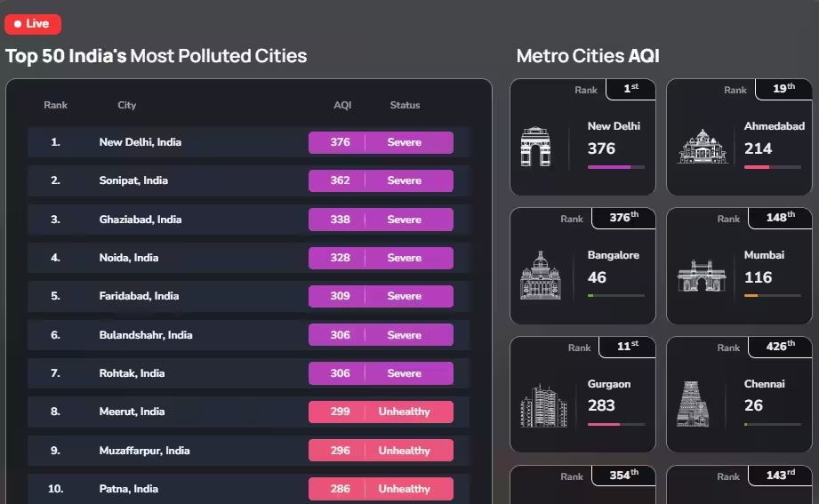Click rank number 1. in the table

(55, 142)
